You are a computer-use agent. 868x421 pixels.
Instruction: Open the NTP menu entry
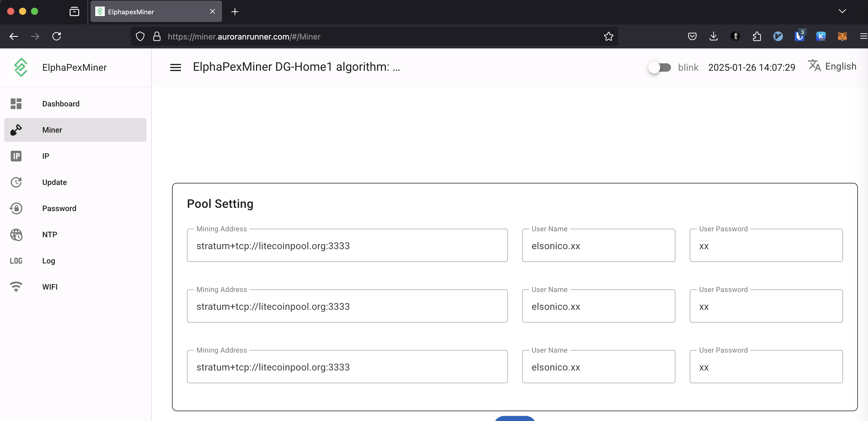point(75,235)
